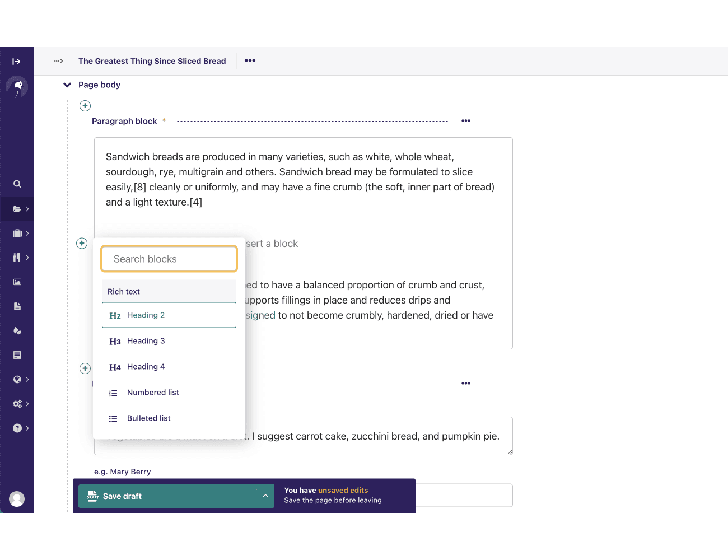728x560 pixels.
Task: Choose Bulleted list from block menu
Action: [148, 418]
